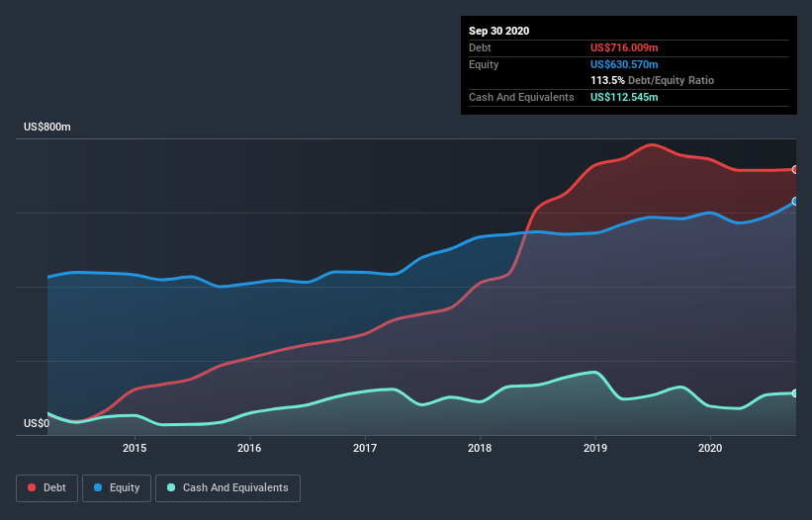The image size is (812, 520).
Task: Click the teal Cash endpoint marker
Action: pos(795,393)
